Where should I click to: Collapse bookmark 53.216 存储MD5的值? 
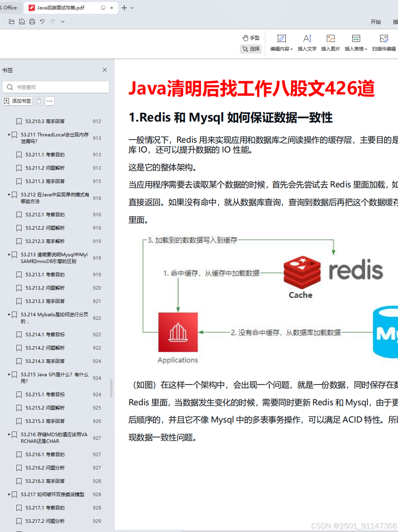click(x=9, y=435)
